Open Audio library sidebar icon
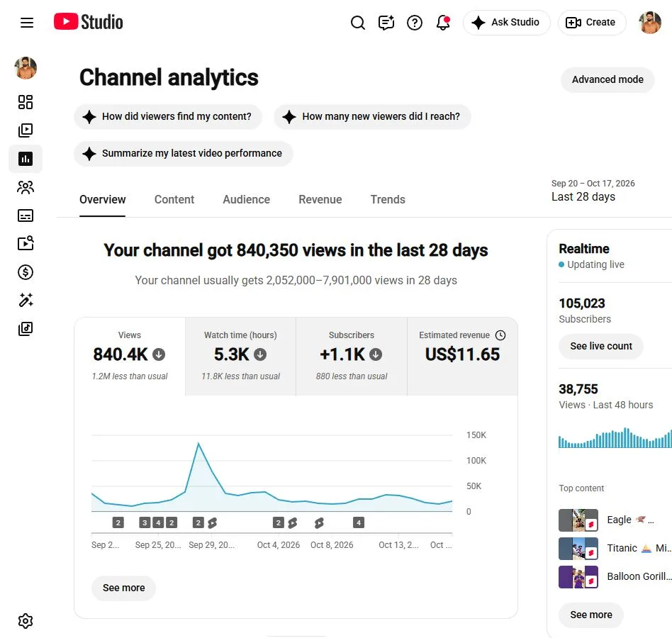Image resolution: width=672 pixels, height=638 pixels. (26, 329)
